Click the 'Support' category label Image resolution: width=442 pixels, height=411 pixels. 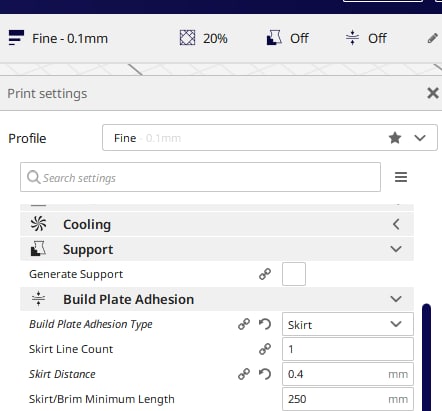pos(88,250)
